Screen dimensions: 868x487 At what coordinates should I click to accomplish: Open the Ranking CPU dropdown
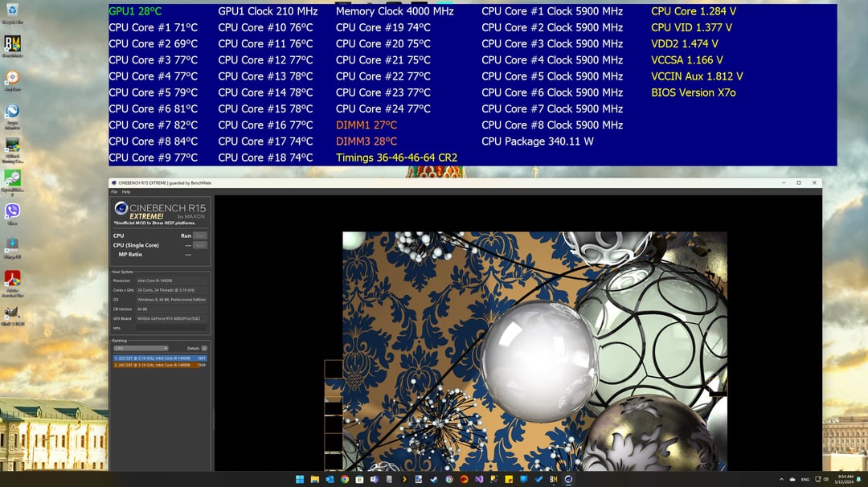coord(141,348)
